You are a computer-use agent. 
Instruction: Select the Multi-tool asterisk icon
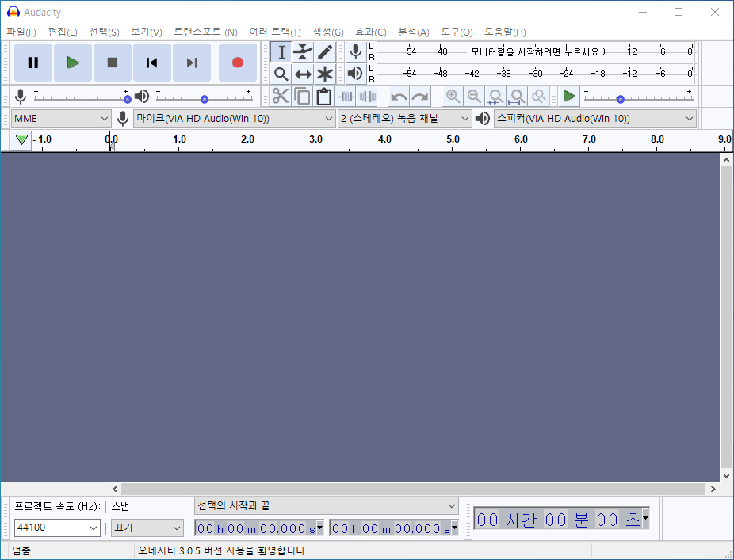325,74
